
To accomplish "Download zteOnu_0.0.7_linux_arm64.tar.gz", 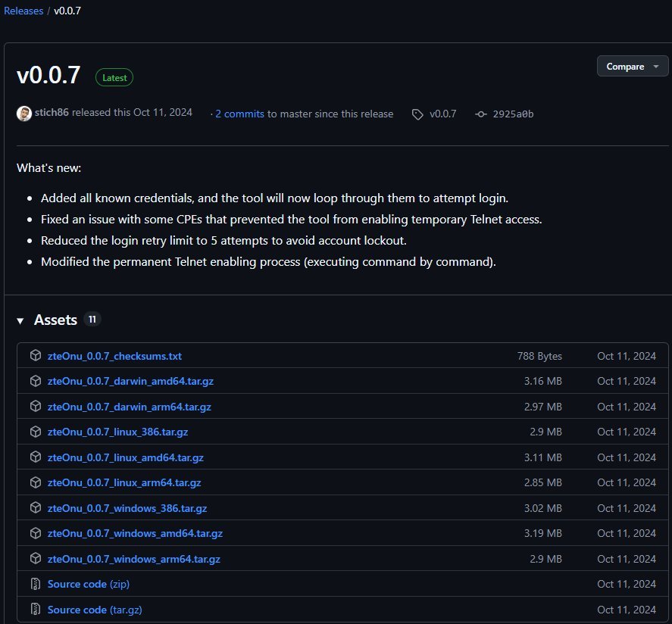I will point(124,482).
